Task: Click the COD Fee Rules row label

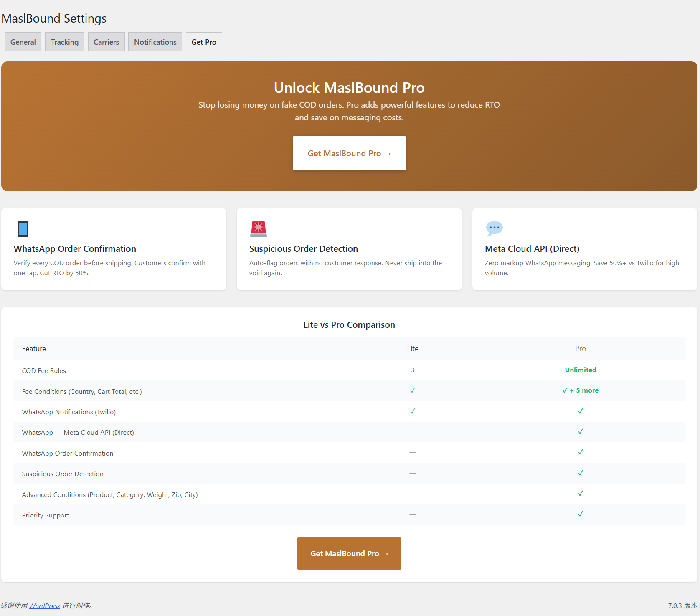Action: point(44,370)
